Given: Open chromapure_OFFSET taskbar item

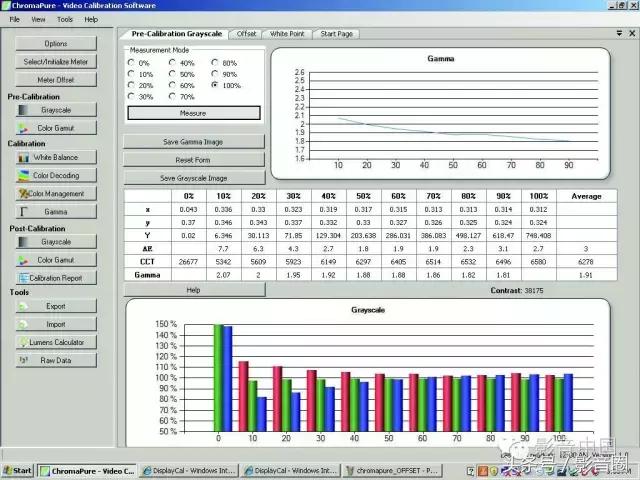Looking at the screenshot, I should pos(392,471).
